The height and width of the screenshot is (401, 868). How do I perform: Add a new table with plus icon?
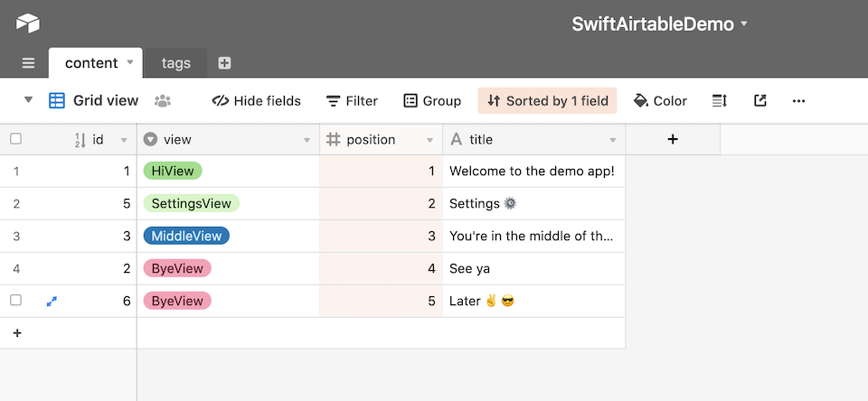[224, 63]
